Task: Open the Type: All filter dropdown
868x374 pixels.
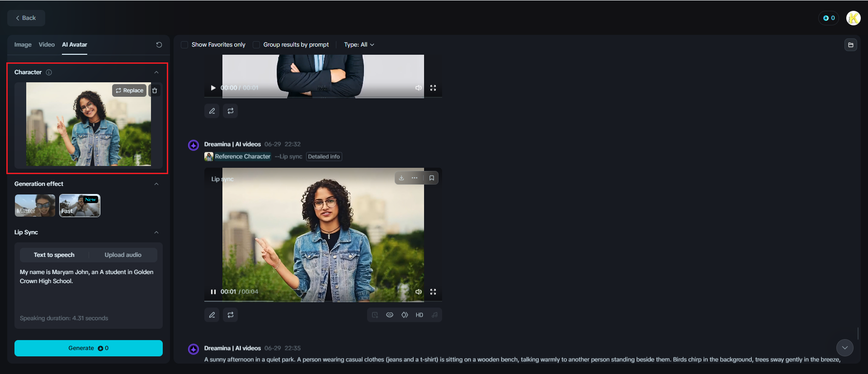Action: click(359, 45)
